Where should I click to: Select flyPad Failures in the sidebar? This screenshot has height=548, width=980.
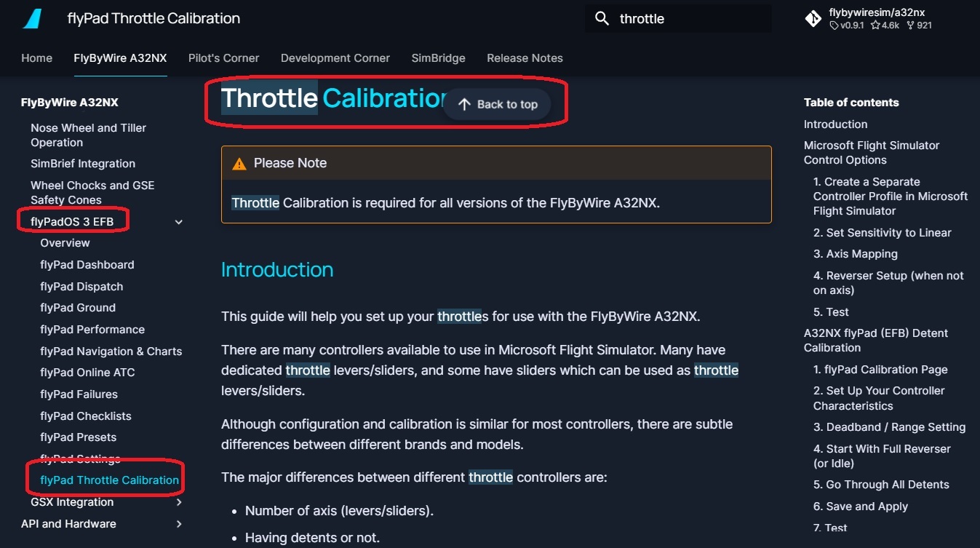click(x=79, y=394)
